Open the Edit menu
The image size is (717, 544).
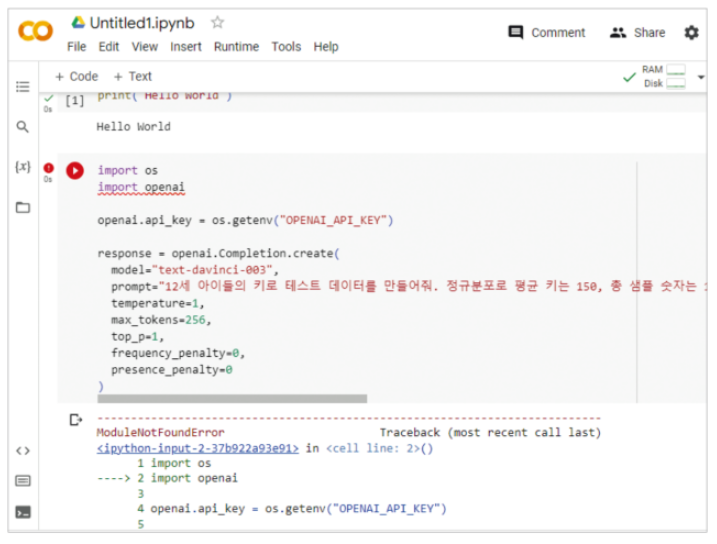point(109,47)
